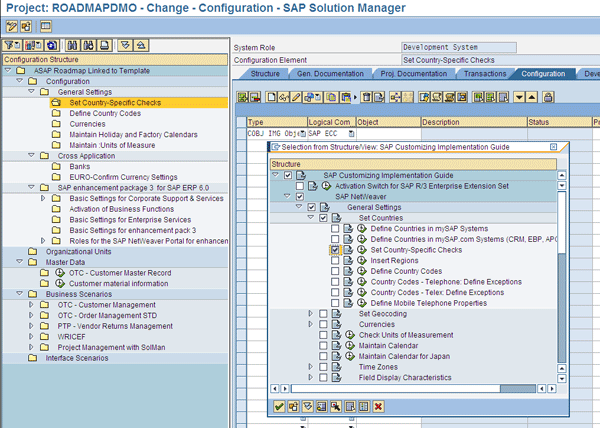Open the Type dropdown in COBJ IMG row
The width and height of the screenshot is (600, 428).
point(303,133)
